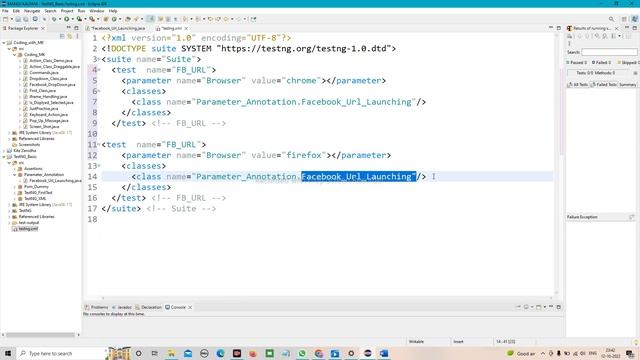Screen dimensions: 640x360
Task: Switch to the Problems tab
Action: click(97, 307)
